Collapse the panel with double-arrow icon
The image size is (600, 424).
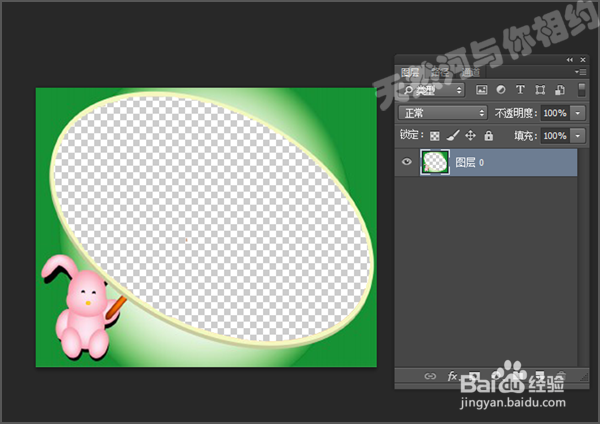pos(570,60)
